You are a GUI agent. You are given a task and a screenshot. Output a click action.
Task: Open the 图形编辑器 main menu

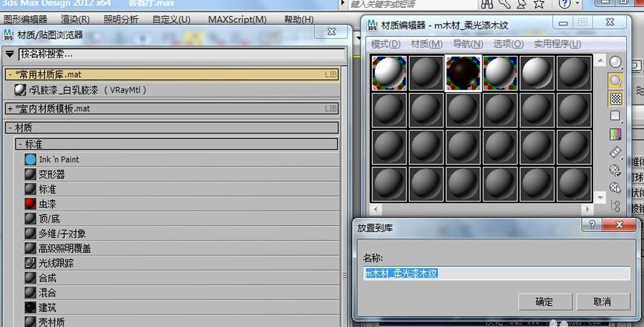pyautogui.click(x=26, y=19)
